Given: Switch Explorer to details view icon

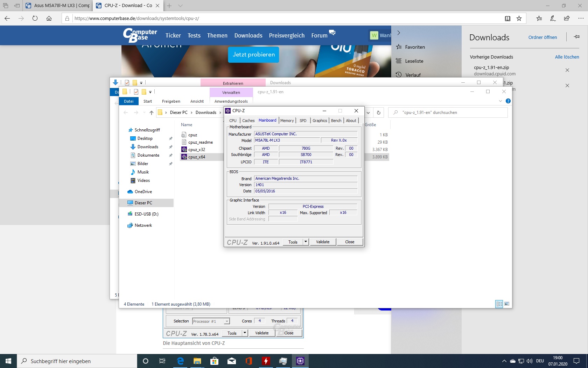Looking at the screenshot, I should pyautogui.click(x=499, y=304).
